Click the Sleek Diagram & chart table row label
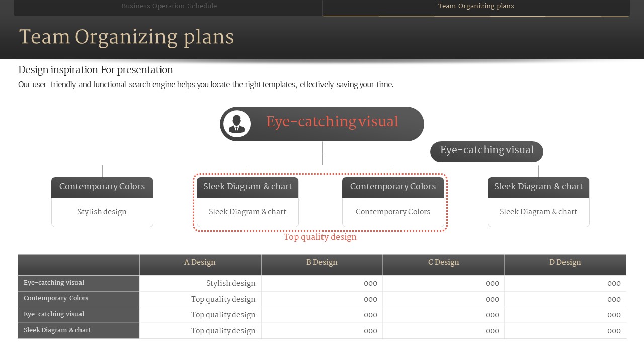The image size is (644, 362). pos(57,330)
